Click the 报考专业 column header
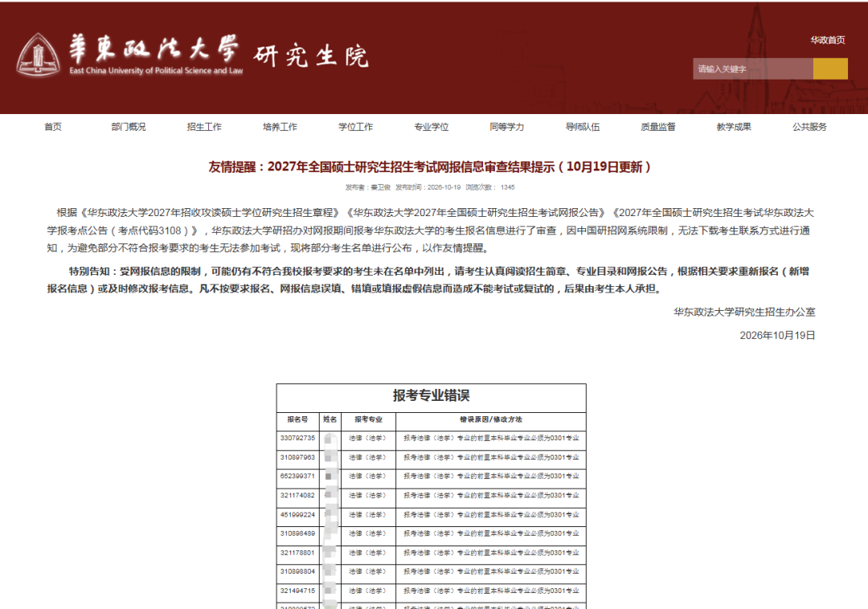868x609 pixels. click(368, 419)
